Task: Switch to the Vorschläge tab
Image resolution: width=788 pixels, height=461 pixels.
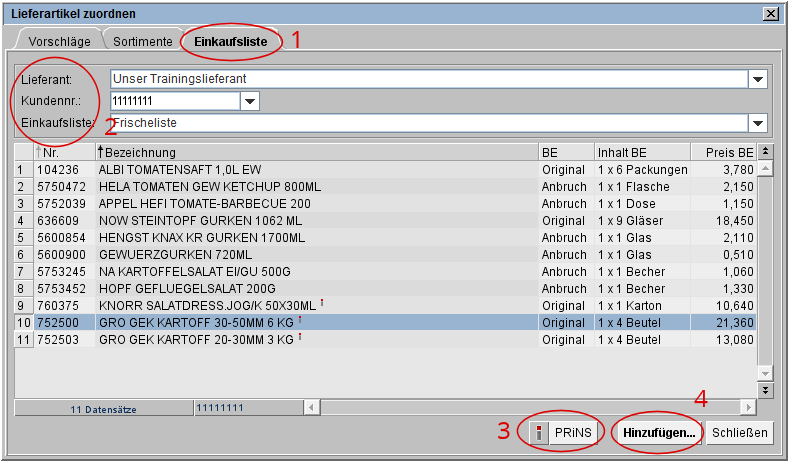Action: [x=60, y=42]
